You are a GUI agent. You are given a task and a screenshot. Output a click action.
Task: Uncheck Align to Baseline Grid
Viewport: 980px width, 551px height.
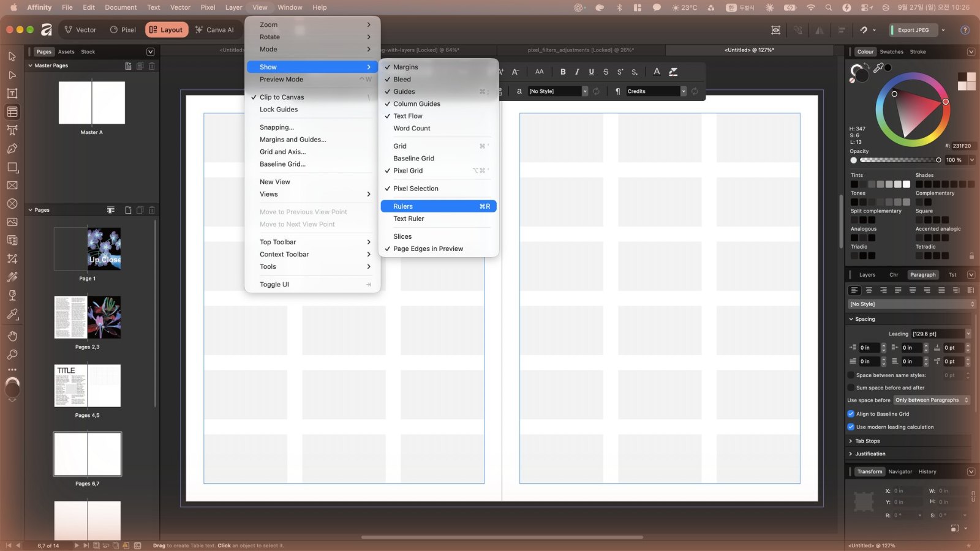tap(851, 414)
